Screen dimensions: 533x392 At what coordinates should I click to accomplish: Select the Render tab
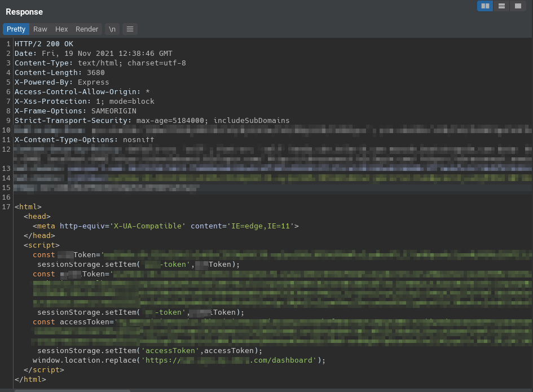87,29
